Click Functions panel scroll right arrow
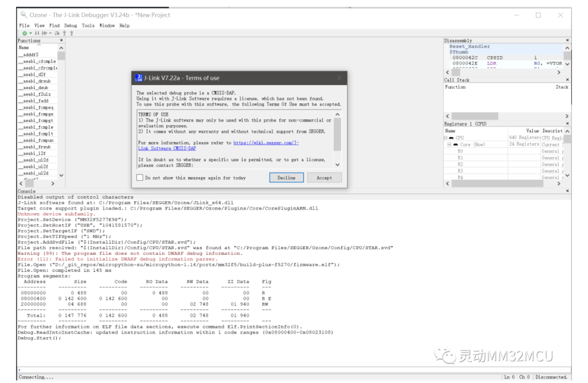588x383 pixels. point(52,183)
